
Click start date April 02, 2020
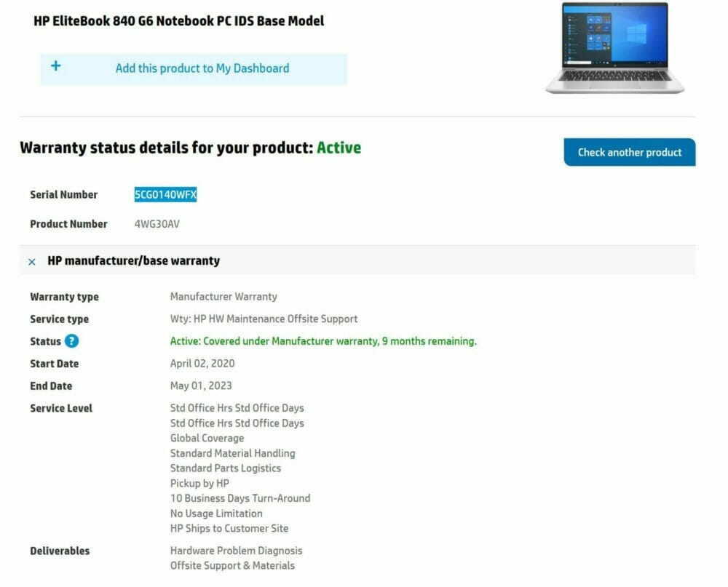[x=202, y=364]
